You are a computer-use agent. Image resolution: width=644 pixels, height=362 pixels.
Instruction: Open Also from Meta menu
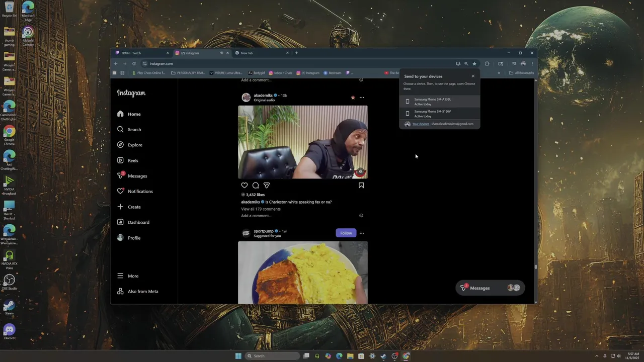tap(137, 292)
